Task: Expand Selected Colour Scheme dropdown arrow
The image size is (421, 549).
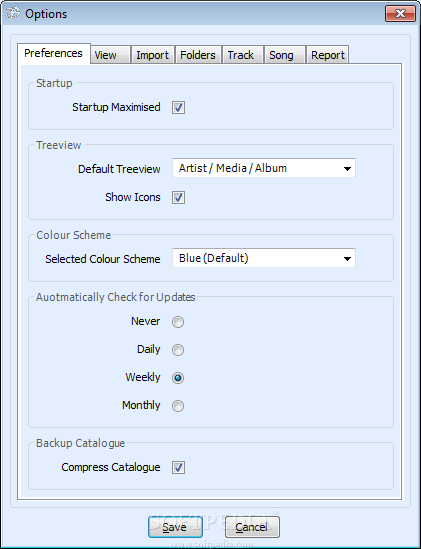Action: (347, 259)
